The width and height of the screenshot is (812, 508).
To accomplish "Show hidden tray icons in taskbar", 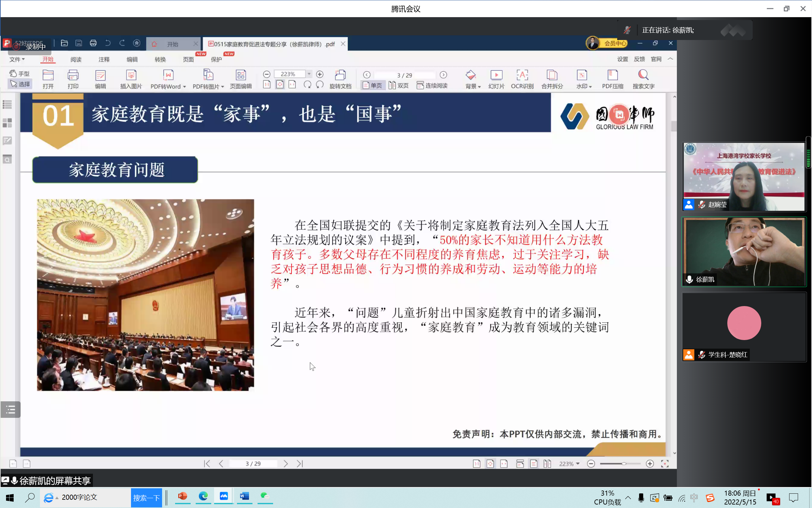I will (628, 498).
